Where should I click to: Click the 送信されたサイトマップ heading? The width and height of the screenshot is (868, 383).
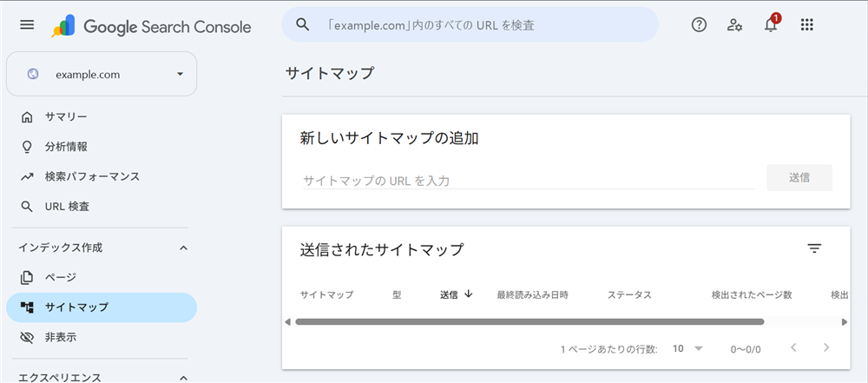point(381,249)
